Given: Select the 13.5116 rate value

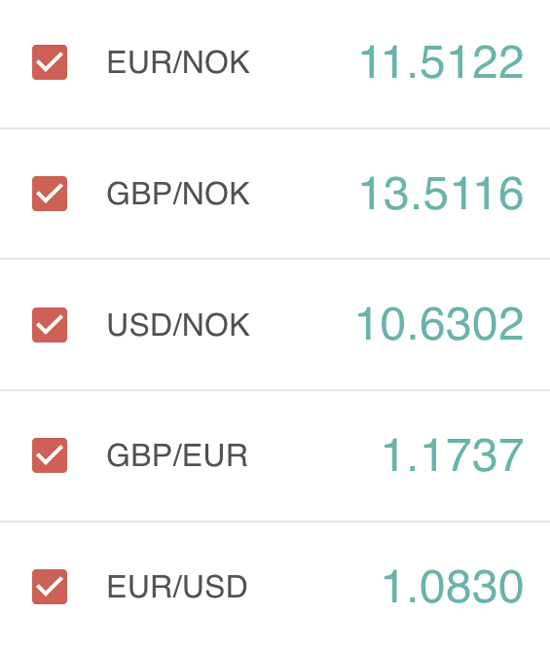Looking at the screenshot, I should [x=442, y=194].
